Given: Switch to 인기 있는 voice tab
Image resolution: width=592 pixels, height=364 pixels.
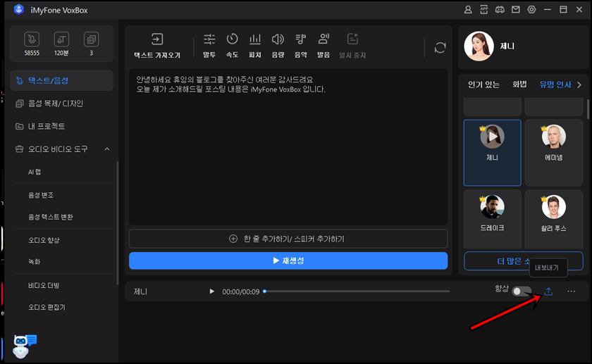Looking at the screenshot, I should pos(483,84).
